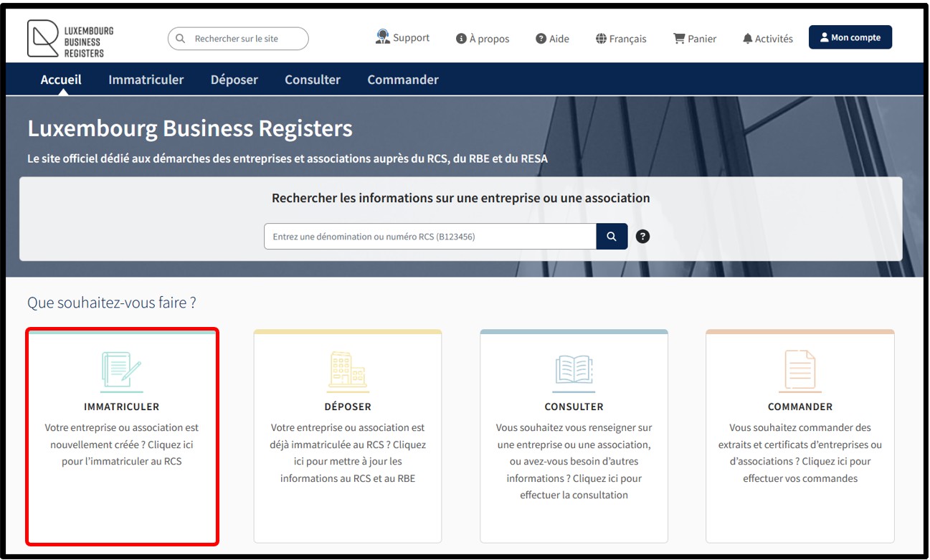
Task: Open the À propos menu
Action: [x=483, y=39]
